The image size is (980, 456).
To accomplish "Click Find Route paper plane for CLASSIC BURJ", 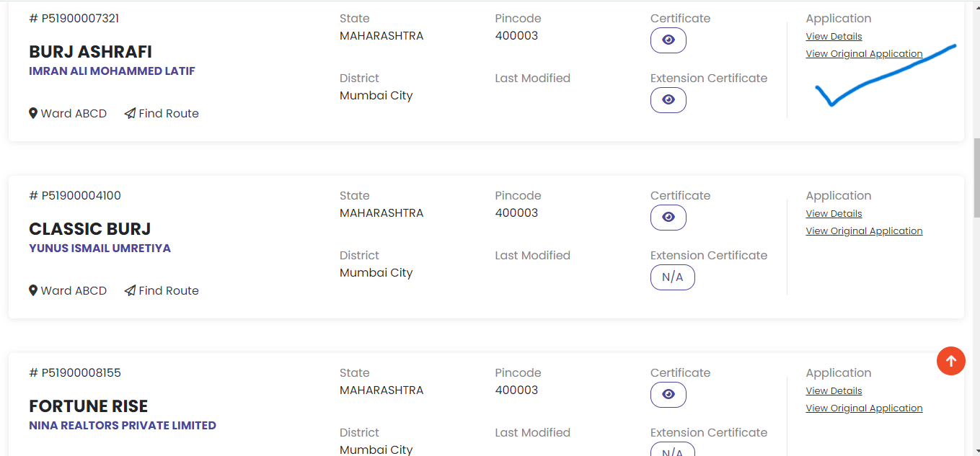I will click(x=130, y=291).
